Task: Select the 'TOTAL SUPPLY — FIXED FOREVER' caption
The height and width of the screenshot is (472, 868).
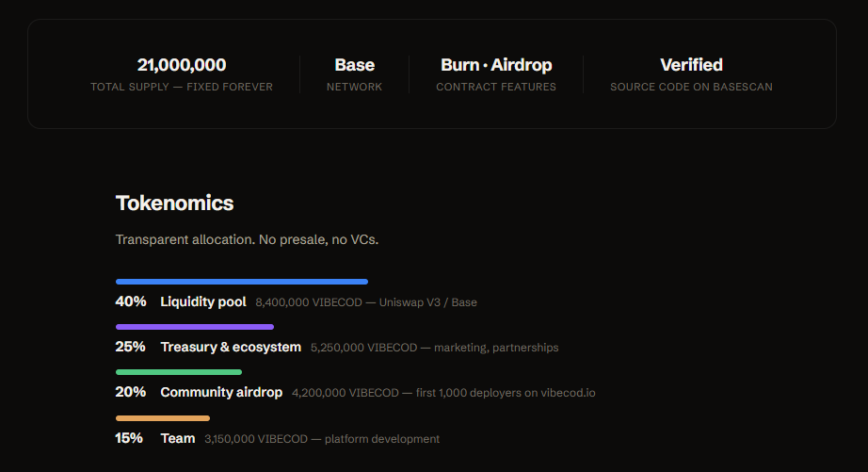Action: point(182,87)
